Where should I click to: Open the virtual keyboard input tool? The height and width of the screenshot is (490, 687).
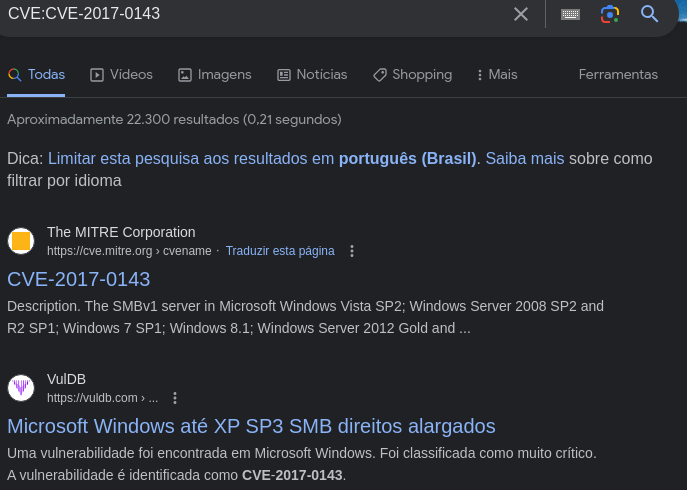pyautogui.click(x=570, y=14)
